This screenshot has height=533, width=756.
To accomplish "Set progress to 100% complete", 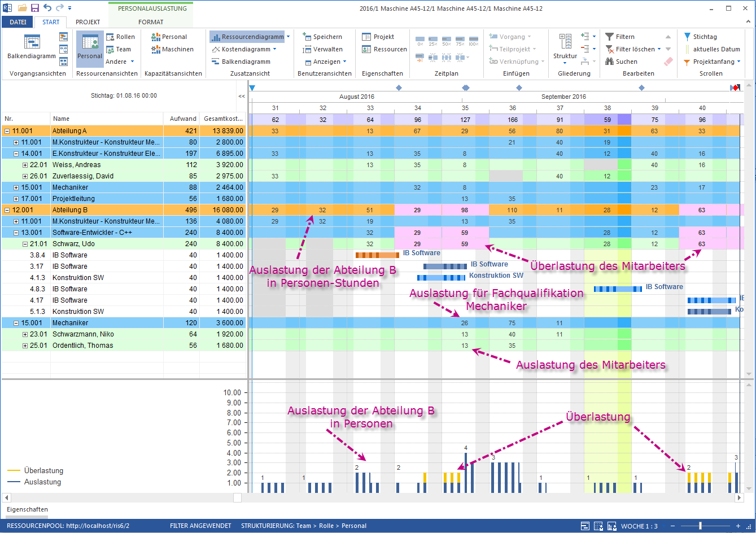I will pyautogui.click(x=474, y=41).
